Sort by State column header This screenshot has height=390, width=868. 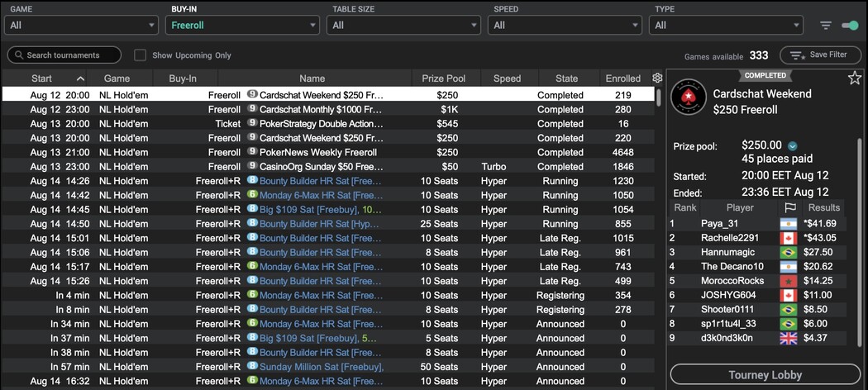[x=569, y=78]
